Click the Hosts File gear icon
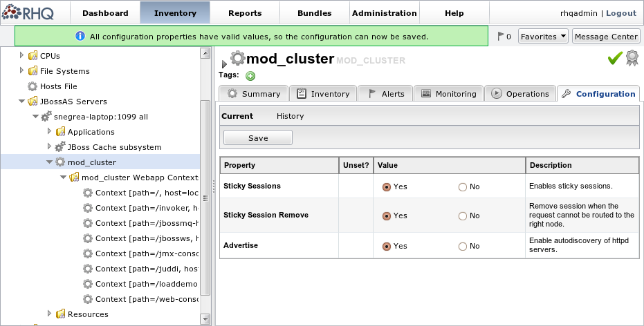 coord(33,86)
